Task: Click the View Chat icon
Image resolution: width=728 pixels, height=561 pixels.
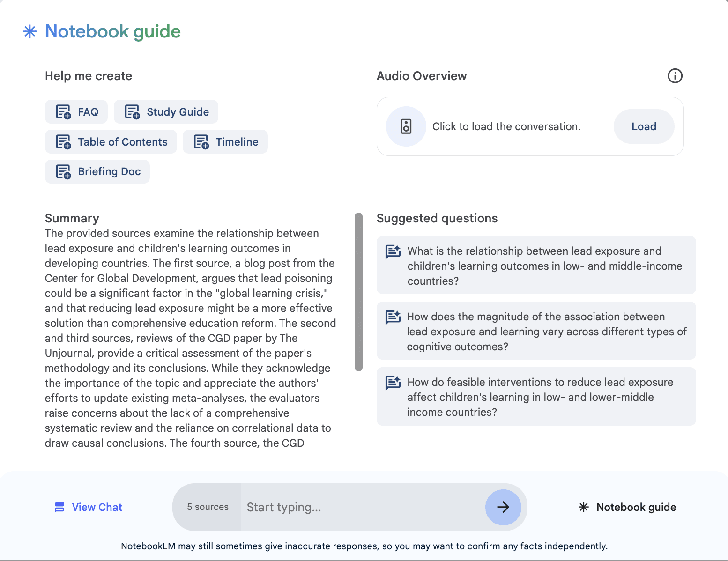Action: [59, 507]
